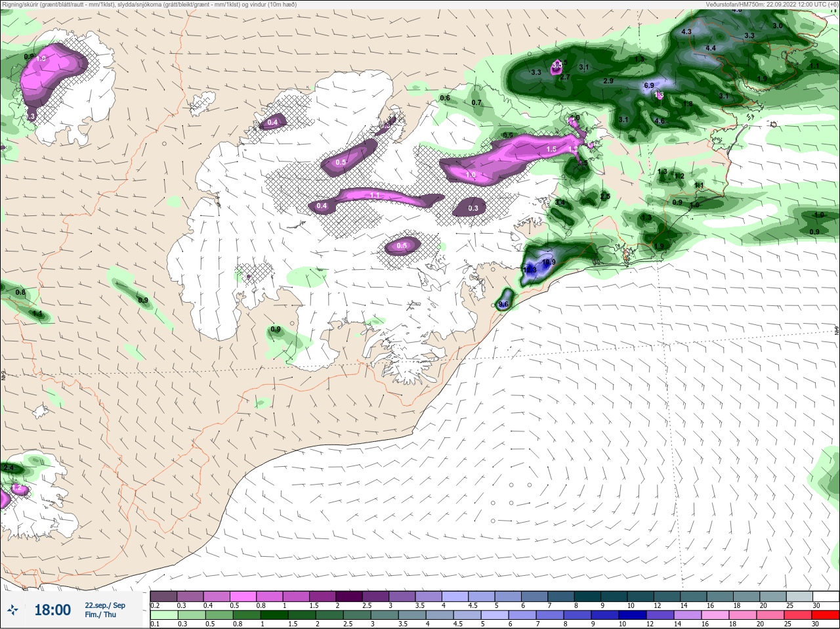The image size is (840, 629).
Task: Select the dark green lower swatch at 1
Action: point(274,615)
